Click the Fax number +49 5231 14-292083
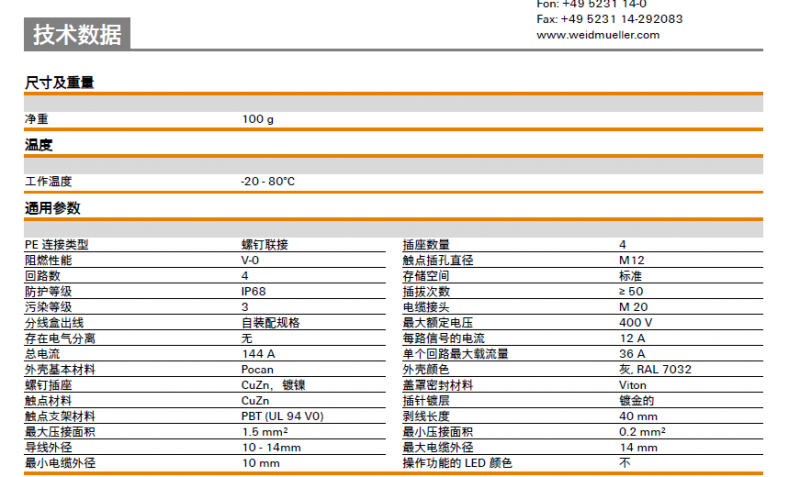Image resolution: width=800 pixels, height=477 pixels. [x=609, y=18]
